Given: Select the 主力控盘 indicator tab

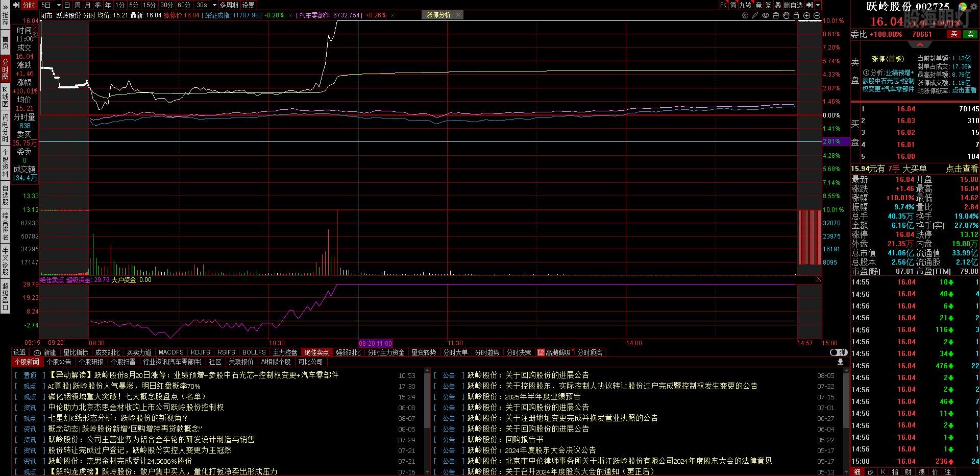Looking at the screenshot, I should 285,352.
